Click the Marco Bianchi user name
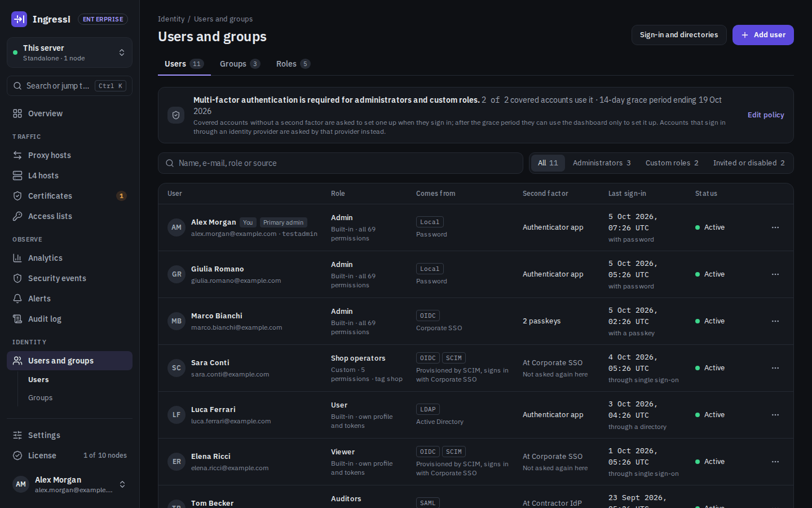812x508 pixels. tap(217, 316)
